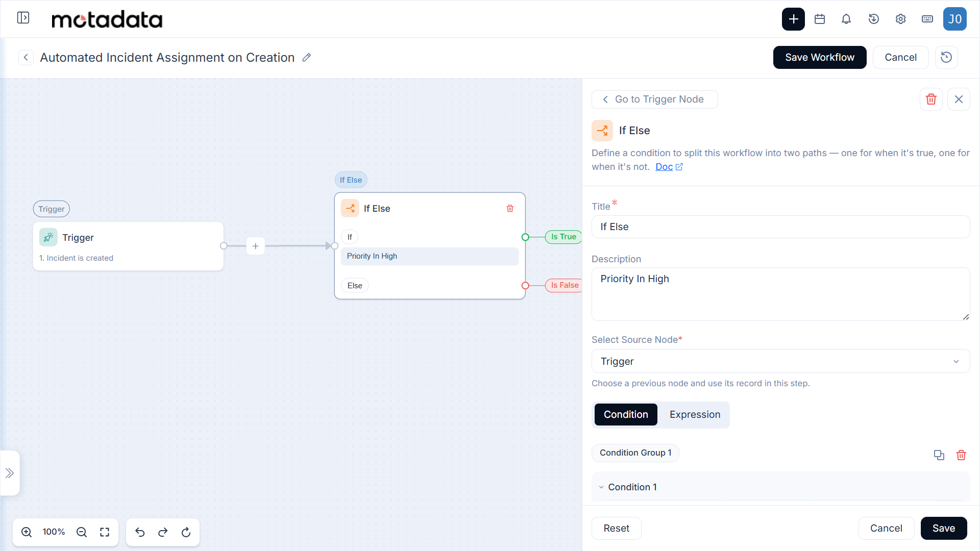Viewport: 980px width, 551px height.
Task: Click the Title input field
Action: tap(780, 227)
